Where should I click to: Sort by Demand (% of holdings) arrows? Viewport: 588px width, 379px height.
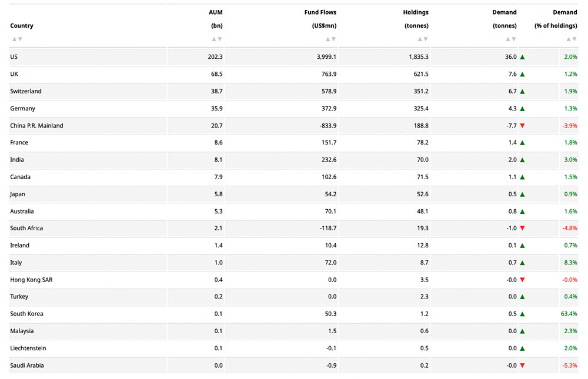pos(572,39)
